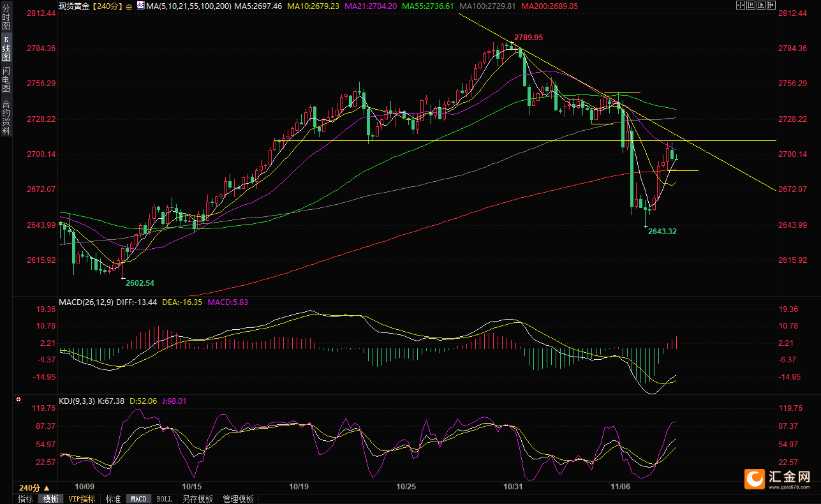Click the 2672.07 label on right price axis
The image size is (821, 504).
click(x=793, y=189)
